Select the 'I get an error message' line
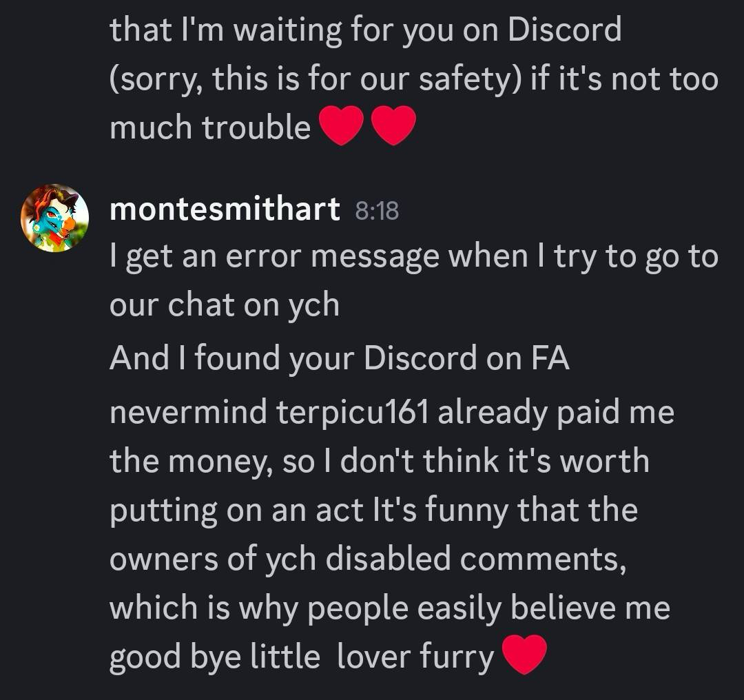The image size is (744, 700). [414, 258]
